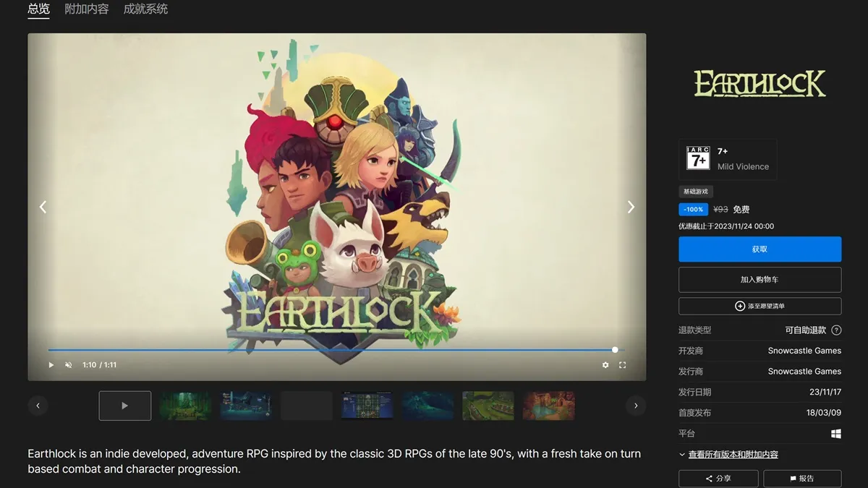Image resolution: width=868 pixels, height=488 pixels.
Task: Click the 免费 price text
Action: [741, 209]
